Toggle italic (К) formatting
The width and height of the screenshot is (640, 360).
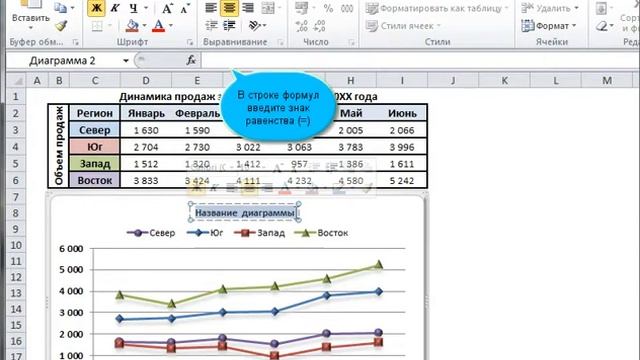tap(115, 8)
